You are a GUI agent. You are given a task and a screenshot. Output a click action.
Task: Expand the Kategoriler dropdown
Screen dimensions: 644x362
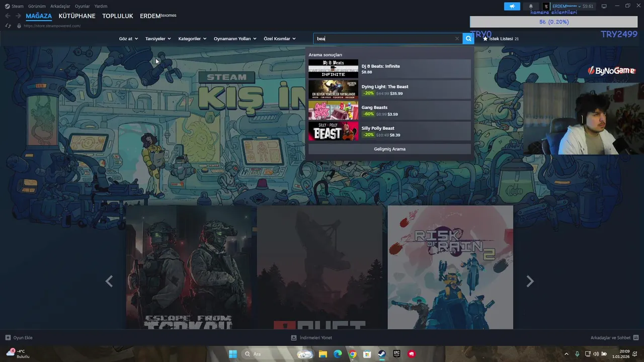(x=192, y=39)
